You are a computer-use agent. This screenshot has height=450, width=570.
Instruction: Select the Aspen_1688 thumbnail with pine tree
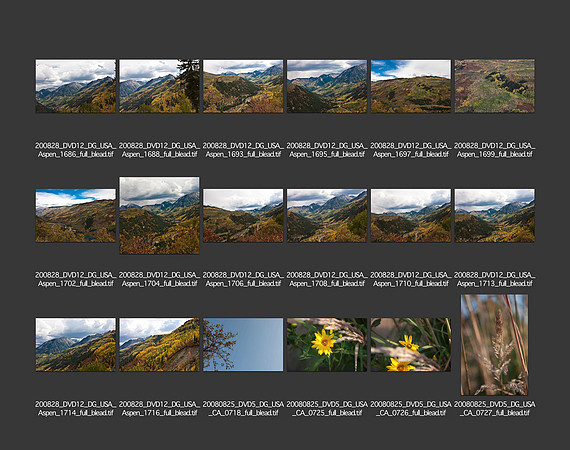(x=160, y=86)
